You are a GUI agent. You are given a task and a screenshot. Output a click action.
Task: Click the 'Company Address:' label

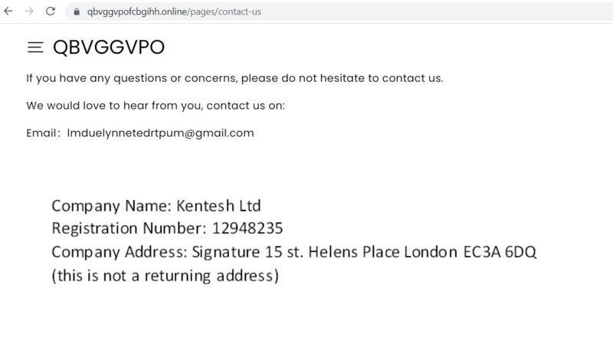coord(120,252)
